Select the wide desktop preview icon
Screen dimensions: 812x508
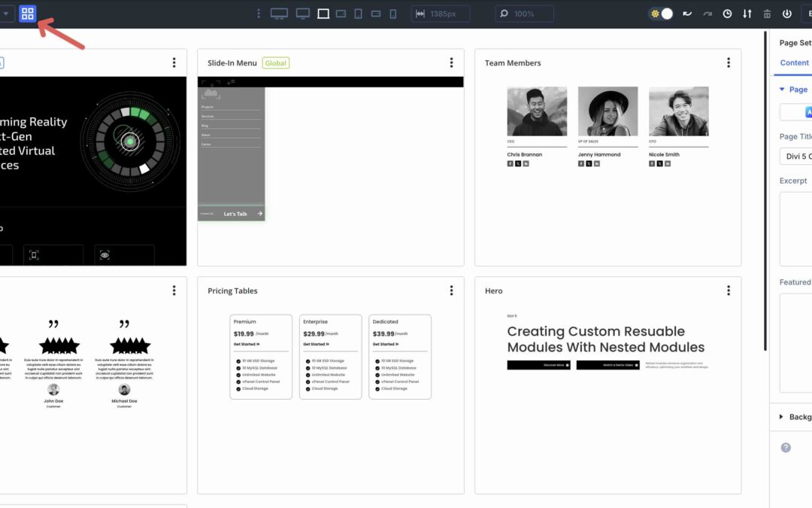(279, 14)
